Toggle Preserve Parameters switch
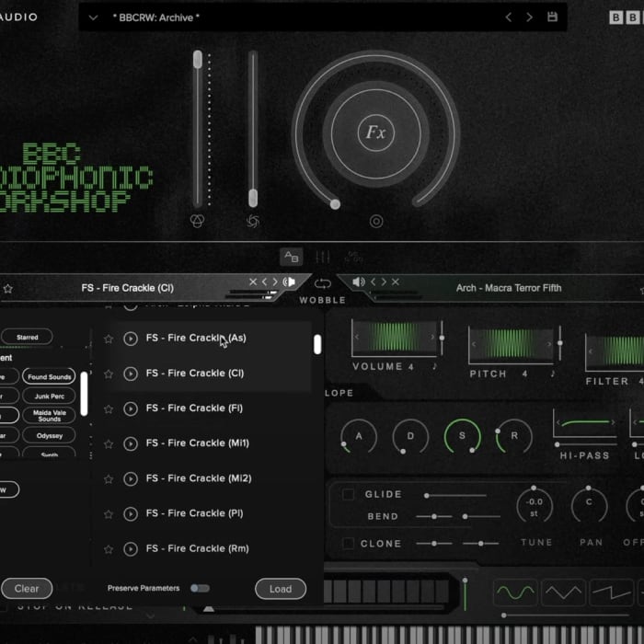This screenshot has height=644, width=644. (200, 588)
